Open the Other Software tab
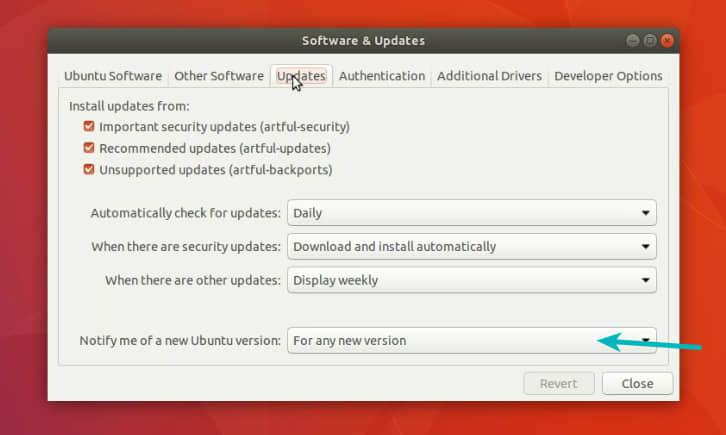The width and height of the screenshot is (726, 435). tap(218, 76)
